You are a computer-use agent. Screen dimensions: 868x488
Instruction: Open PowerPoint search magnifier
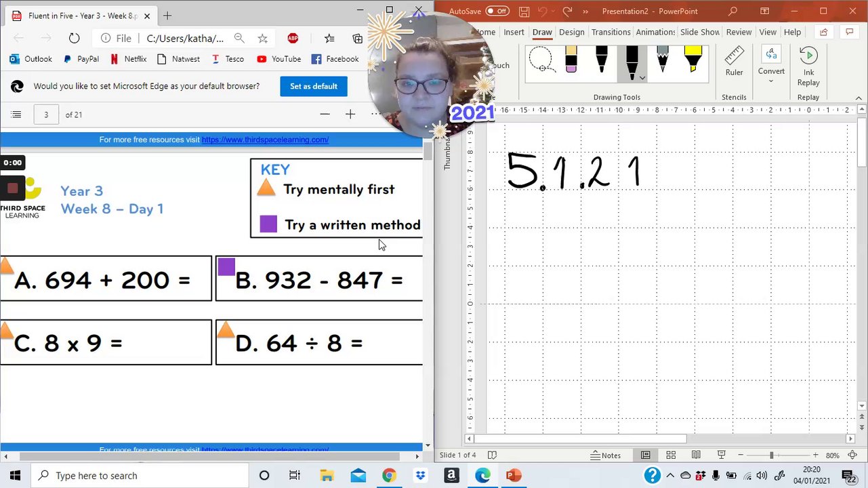[732, 11]
